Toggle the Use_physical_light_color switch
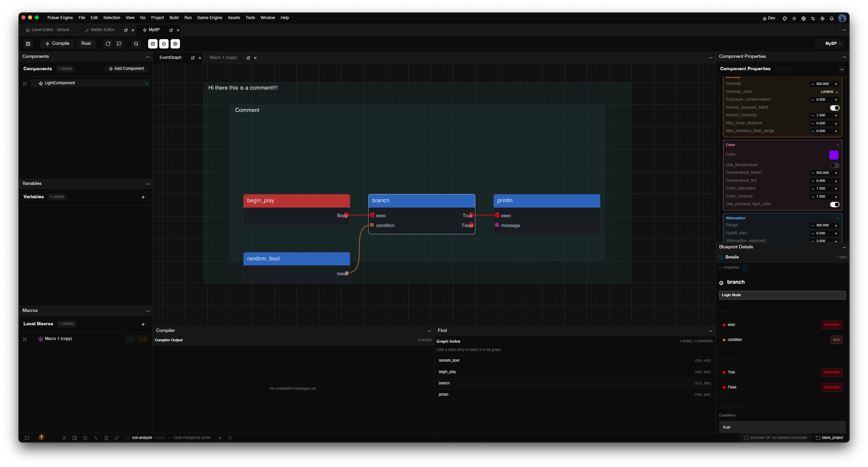 [834, 204]
